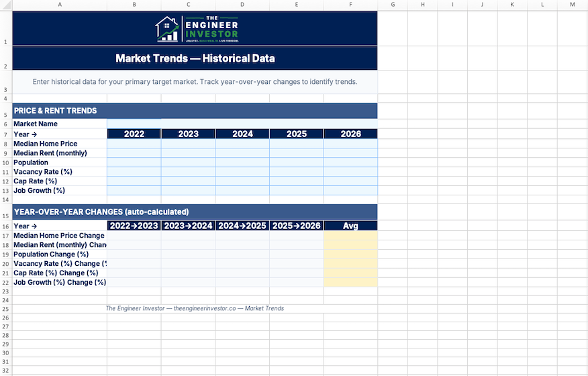Select the Market Name input cell

point(242,124)
